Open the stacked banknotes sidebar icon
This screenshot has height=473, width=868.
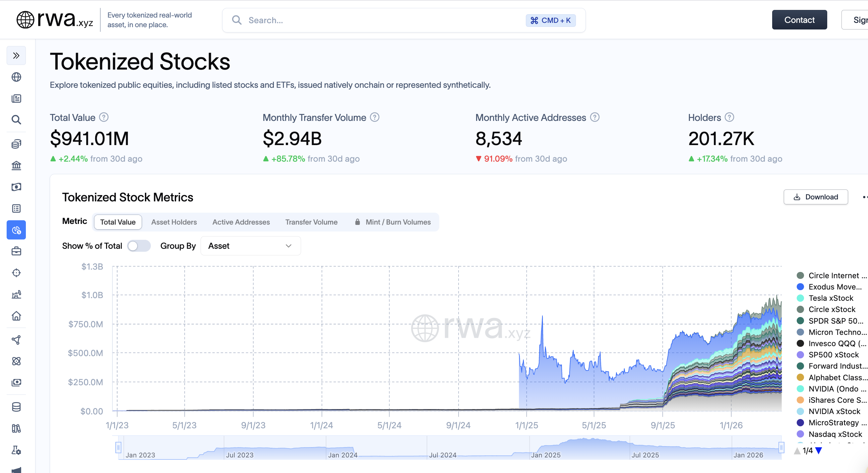(x=16, y=383)
